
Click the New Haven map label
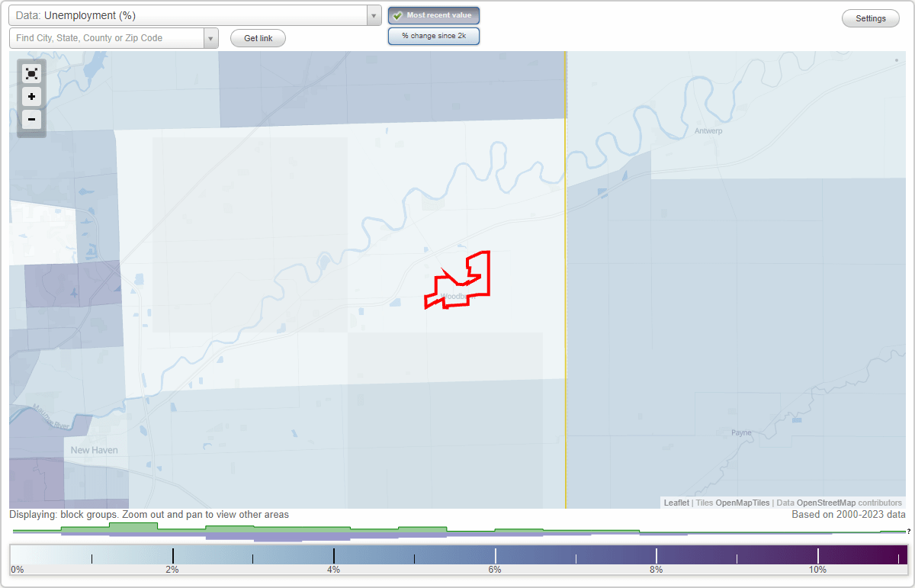(x=95, y=450)
